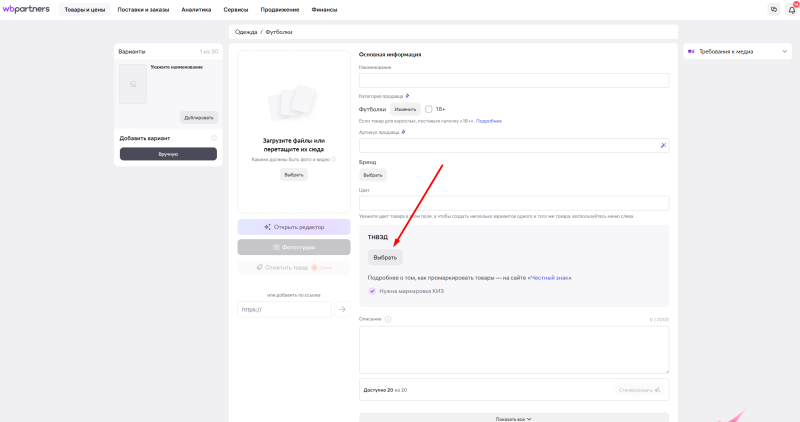
Task: Toggle the Нужна маркировка КИЗ checkbox
Action: (372, 291)
